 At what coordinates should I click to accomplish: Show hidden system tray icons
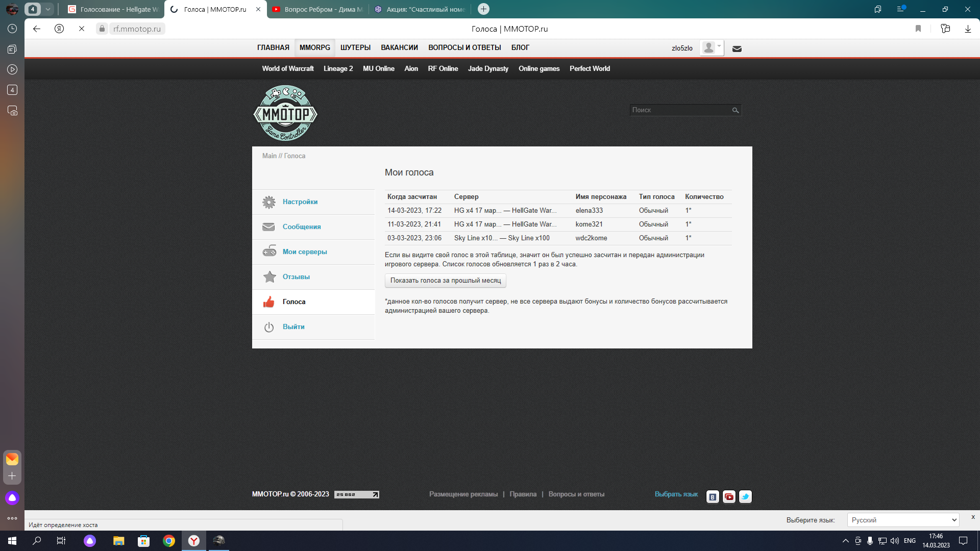845,541
